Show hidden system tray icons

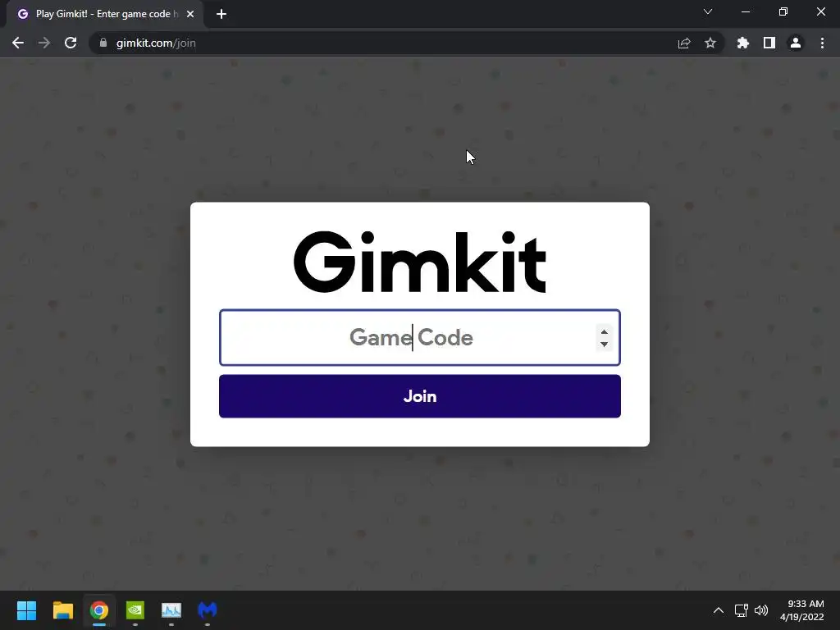(719, 610)
